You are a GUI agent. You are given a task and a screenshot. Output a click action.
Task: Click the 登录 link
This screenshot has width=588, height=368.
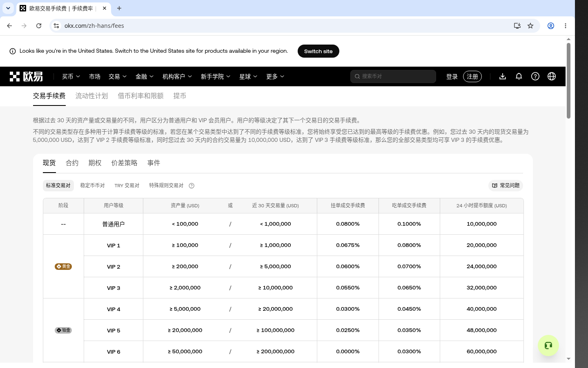tap(452, 76)
